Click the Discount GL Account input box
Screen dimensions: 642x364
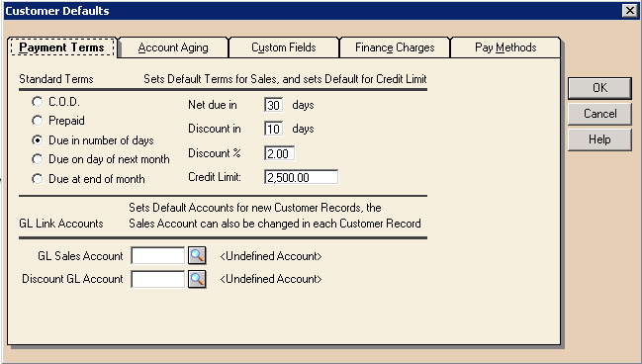pos(158,279)
